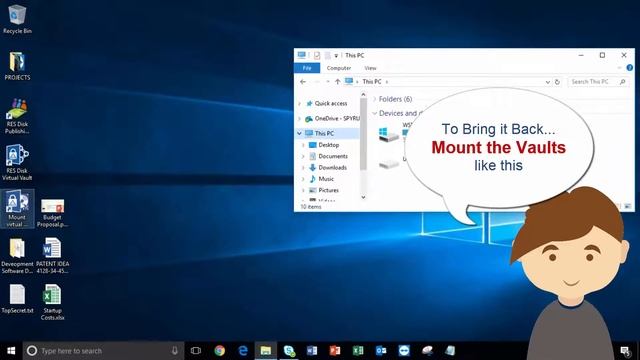Click File Explorer taskbar icon

click(x=266, y=351)
